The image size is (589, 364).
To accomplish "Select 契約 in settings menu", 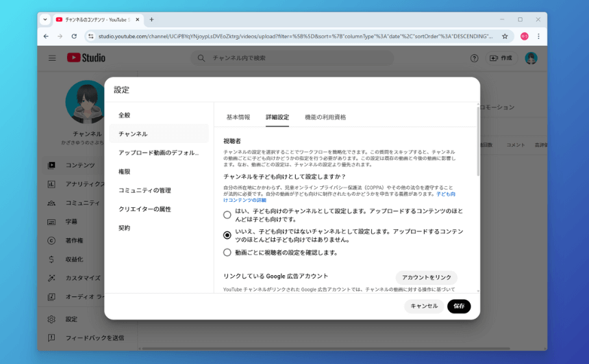I will point(158,228).
